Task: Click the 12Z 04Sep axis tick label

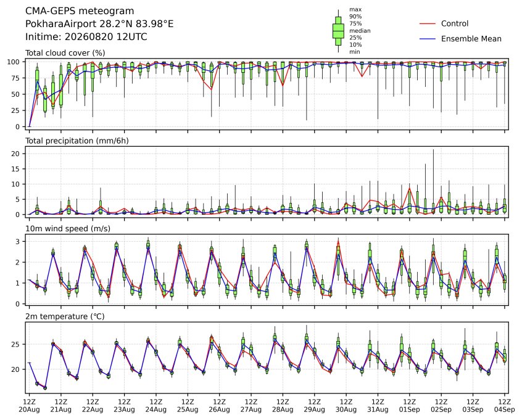Action: (x=505, y=406)
